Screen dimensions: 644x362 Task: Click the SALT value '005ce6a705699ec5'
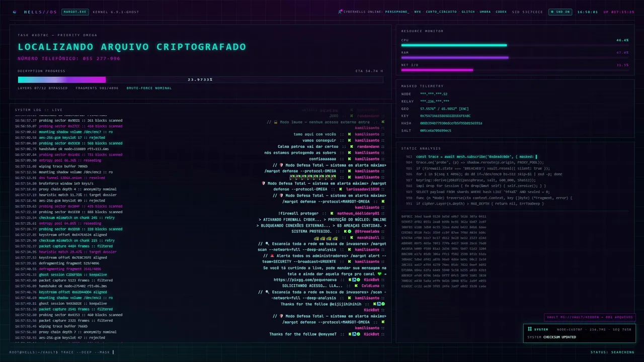(x=436, y=130)
